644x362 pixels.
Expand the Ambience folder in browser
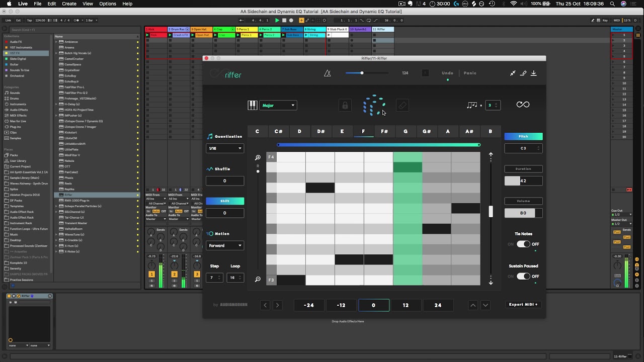56,42
